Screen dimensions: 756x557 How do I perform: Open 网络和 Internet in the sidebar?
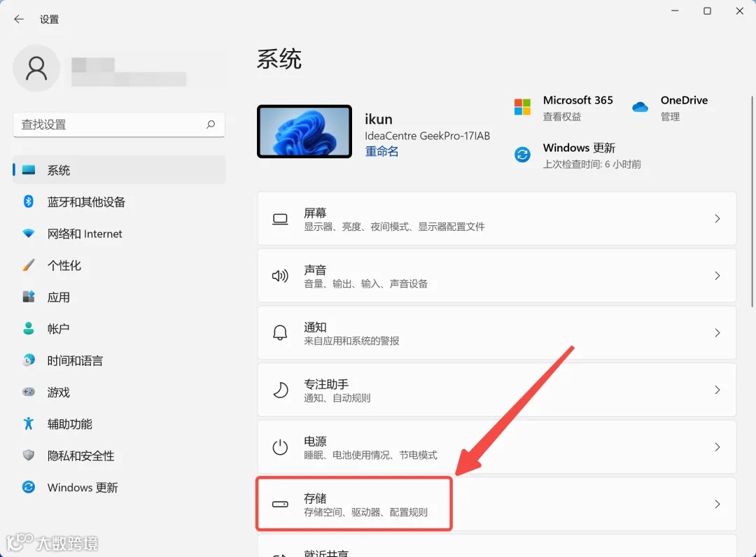coord(119,233)
